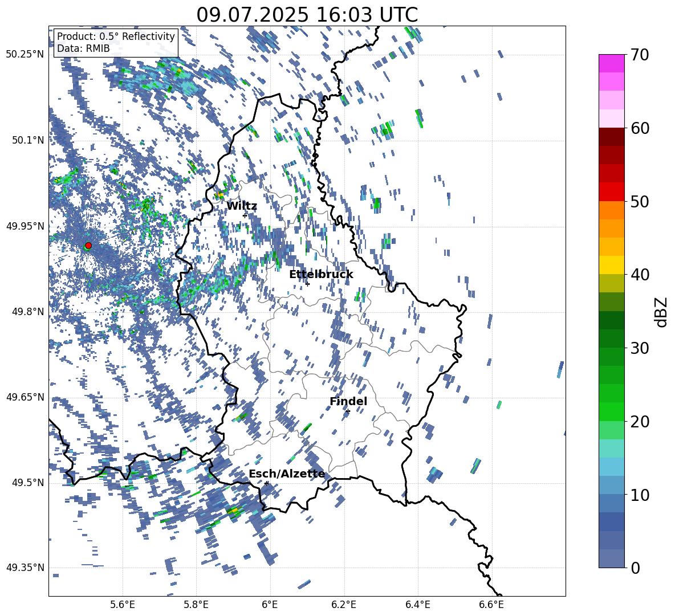Click the Wiltz city label

[242, 206]
